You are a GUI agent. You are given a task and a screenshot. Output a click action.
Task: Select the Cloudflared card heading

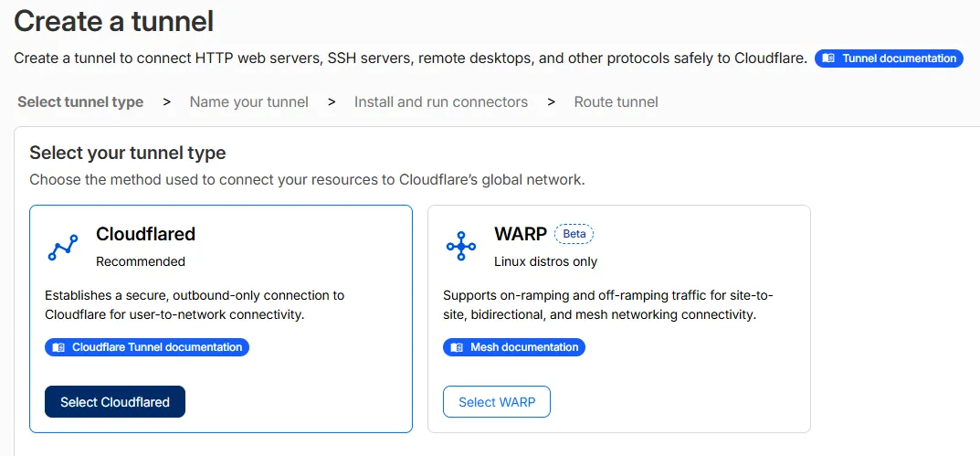pyautogui.click(x=145, y=234)
